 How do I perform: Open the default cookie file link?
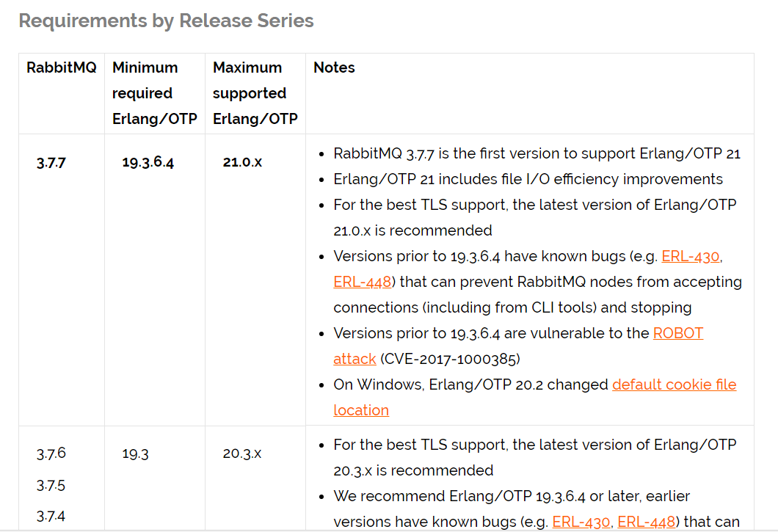coord(675,385)
